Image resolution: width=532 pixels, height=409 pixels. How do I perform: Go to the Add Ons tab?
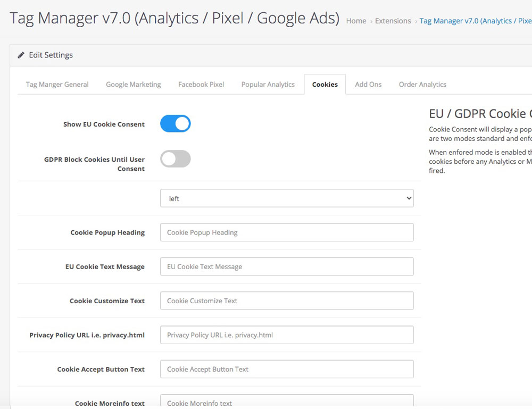(368, 85)
